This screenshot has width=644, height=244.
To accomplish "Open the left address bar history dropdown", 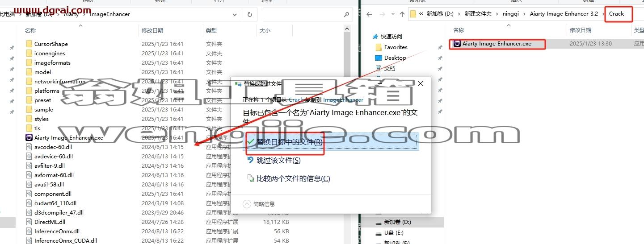I will click(x=235, y=14).
